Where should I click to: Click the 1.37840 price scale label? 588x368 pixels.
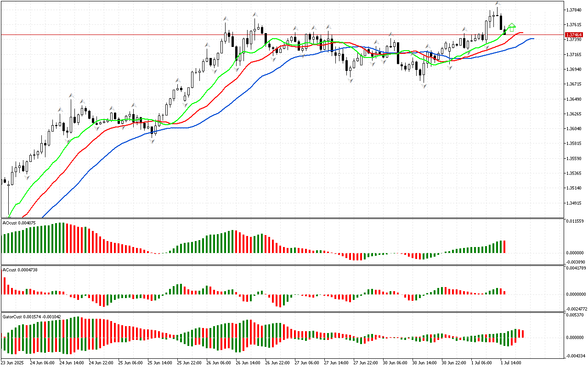(573, 10)
